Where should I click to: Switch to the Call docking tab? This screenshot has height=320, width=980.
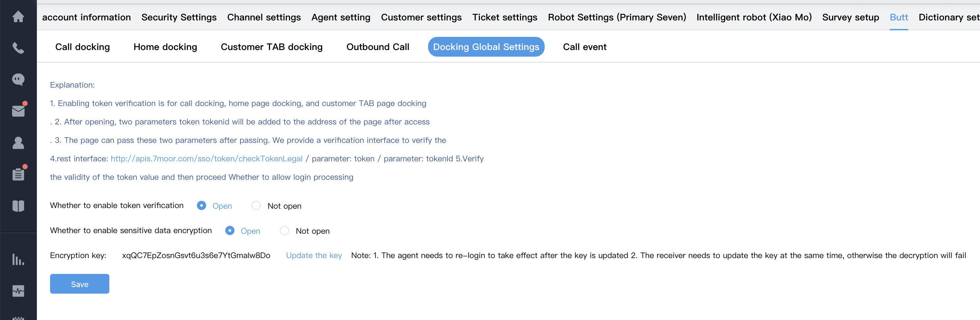pyautogui.click(x=83, y=47)
